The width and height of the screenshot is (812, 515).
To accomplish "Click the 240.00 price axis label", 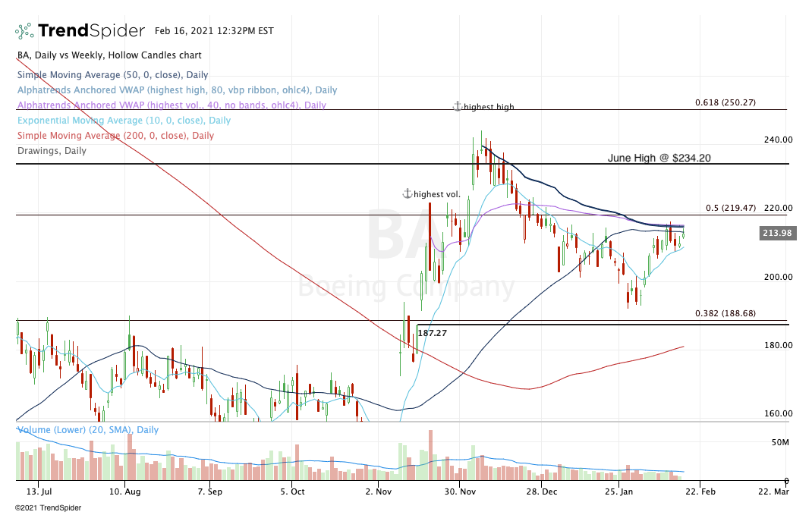I will pyautogui.click(x=778, y=140).
